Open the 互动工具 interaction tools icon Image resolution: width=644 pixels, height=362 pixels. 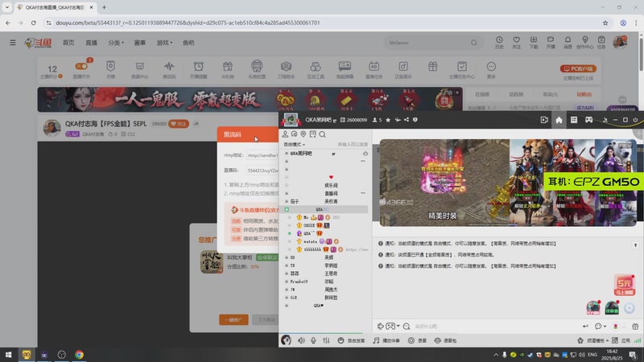pos(316,69)
